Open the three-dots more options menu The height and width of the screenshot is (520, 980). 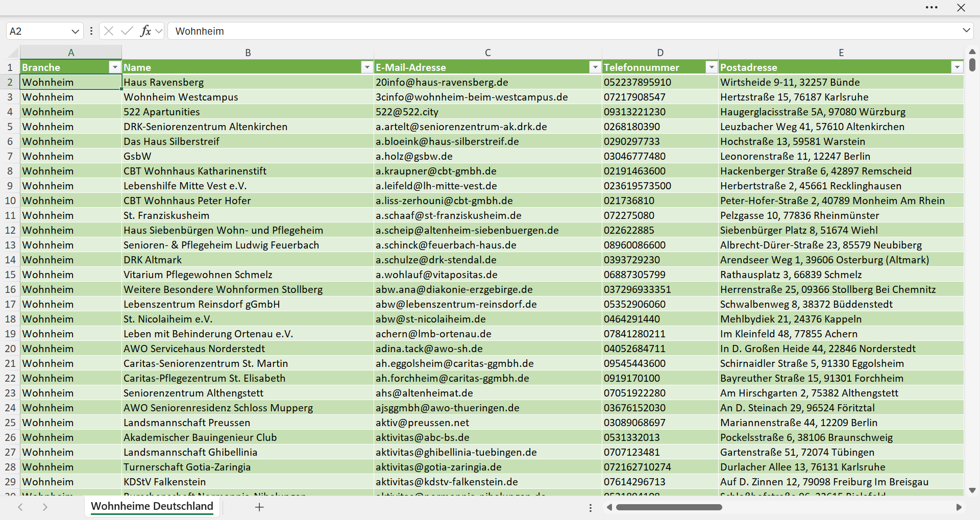click(x=932, y=8)
